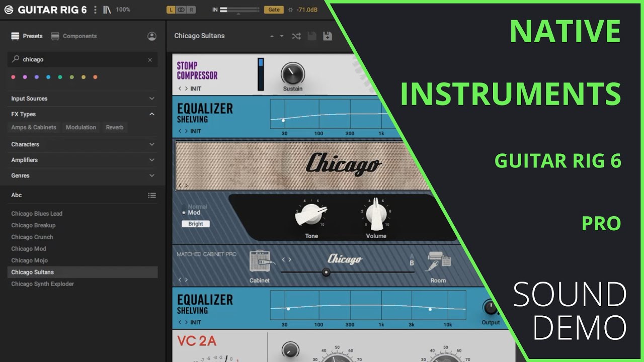644x362 pixels.
Task: Click the 100% zoom level
Action: coord(123,10)
